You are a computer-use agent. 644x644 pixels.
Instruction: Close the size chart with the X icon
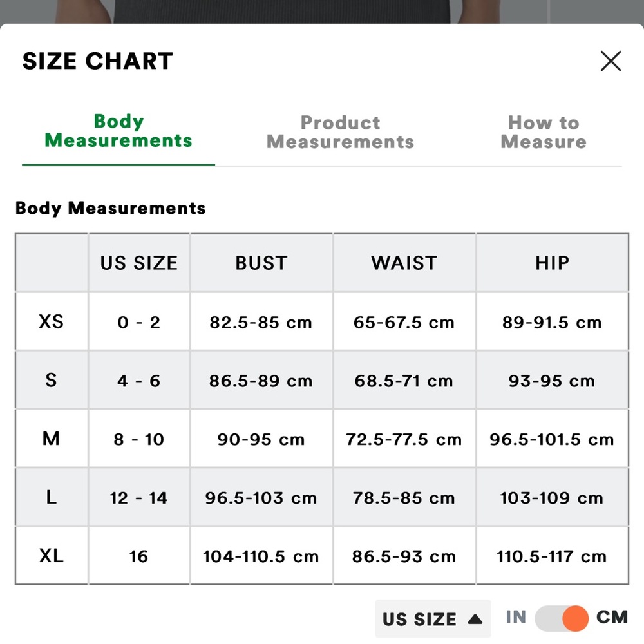point(611,61)
